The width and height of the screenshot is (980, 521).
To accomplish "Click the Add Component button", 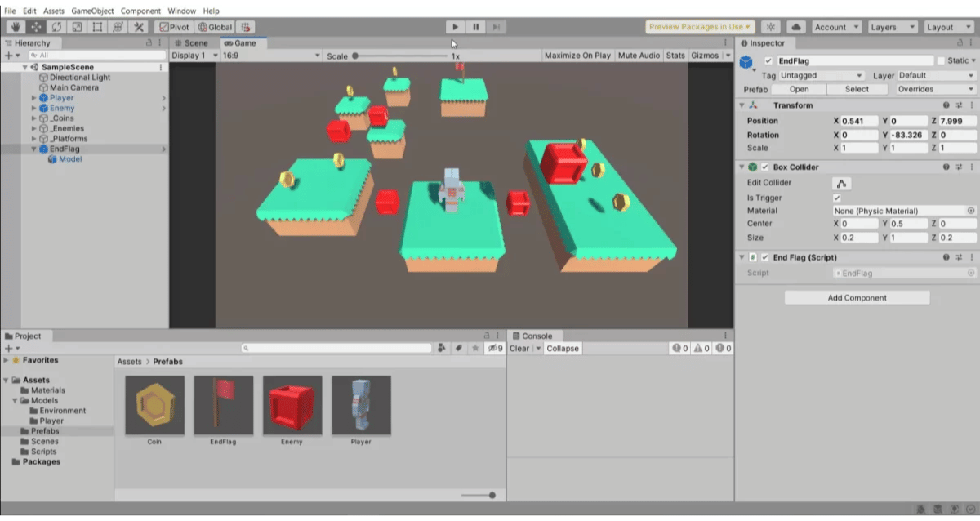I will [x=857, y=297].
